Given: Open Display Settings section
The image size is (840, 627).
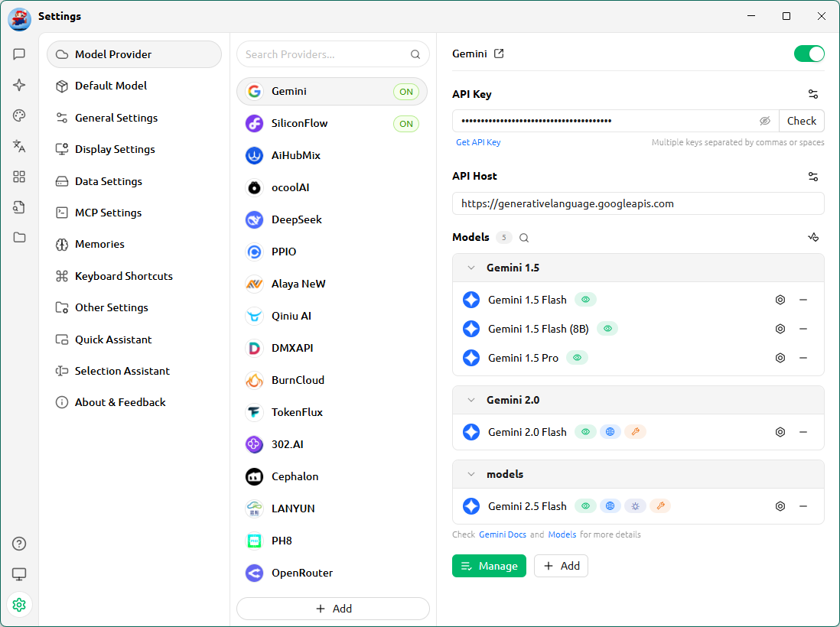Looking at the screenshot, I should click(134, 149).
